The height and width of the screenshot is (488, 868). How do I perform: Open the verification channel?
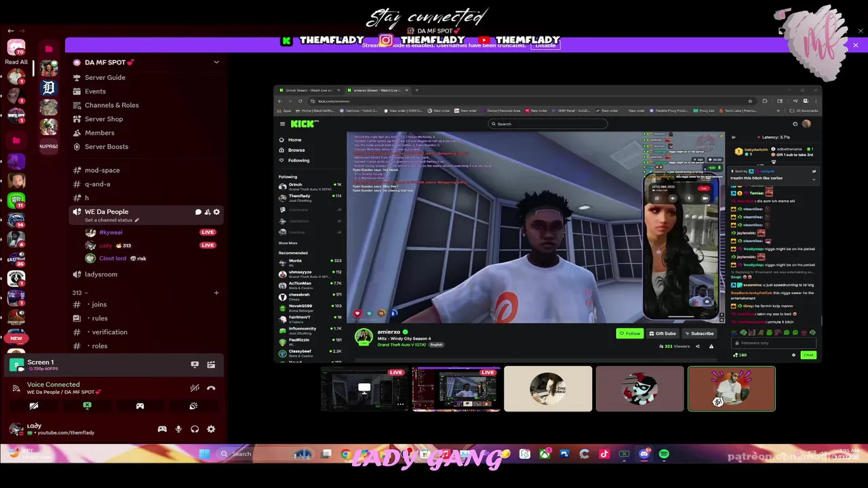(x=109, y=332)
